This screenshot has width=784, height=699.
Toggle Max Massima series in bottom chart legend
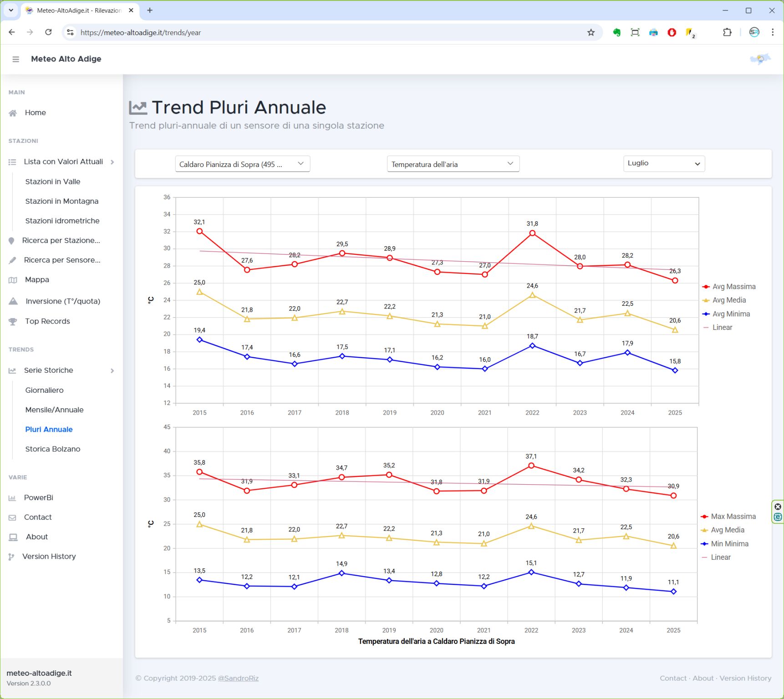pos(733,517)
